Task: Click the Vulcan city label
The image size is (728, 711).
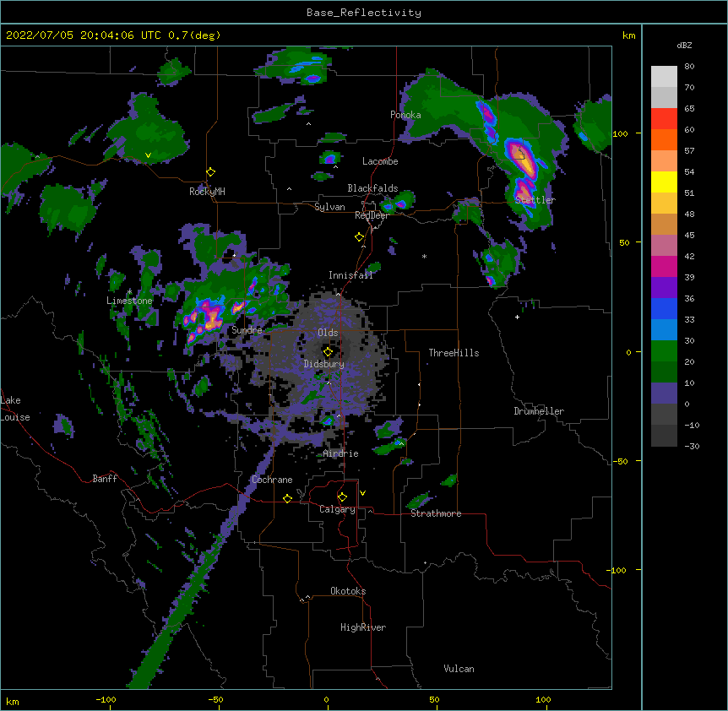Action: coord(459,669)
